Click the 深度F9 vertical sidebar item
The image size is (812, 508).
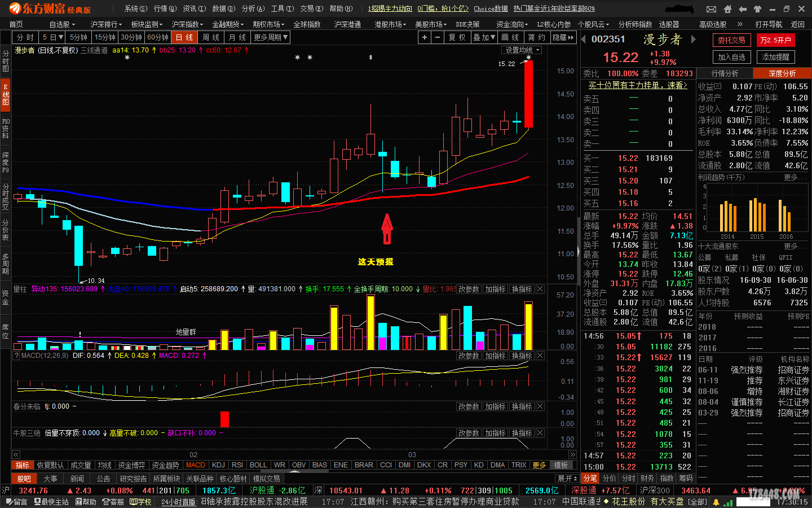[6, 162]
